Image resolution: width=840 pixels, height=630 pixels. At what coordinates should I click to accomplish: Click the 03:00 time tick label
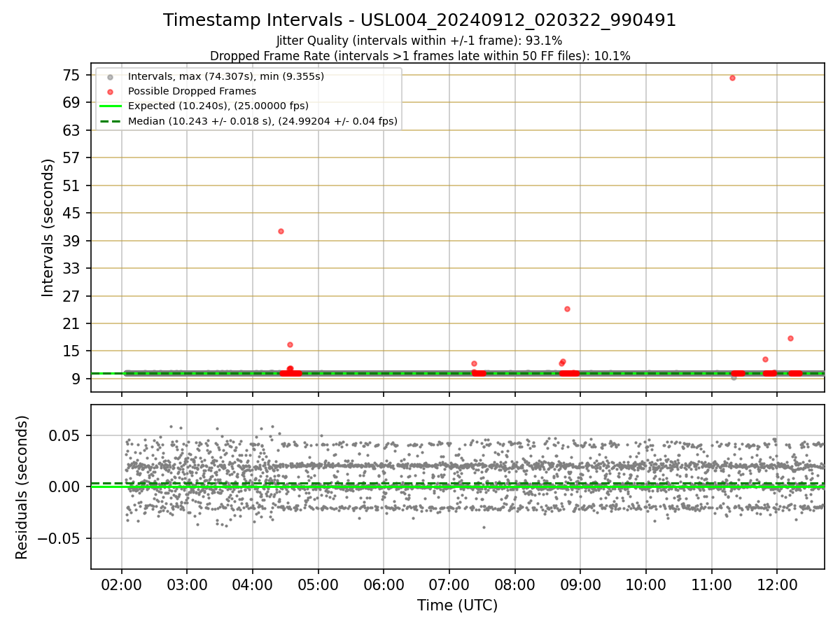pos(187,585)
